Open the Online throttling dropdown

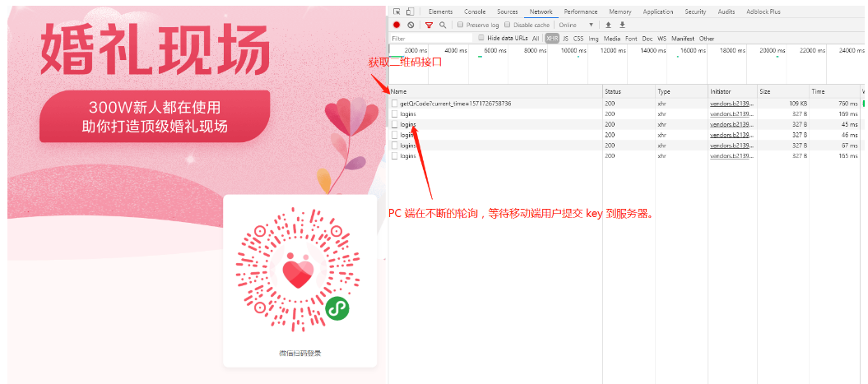coord(576,25)
